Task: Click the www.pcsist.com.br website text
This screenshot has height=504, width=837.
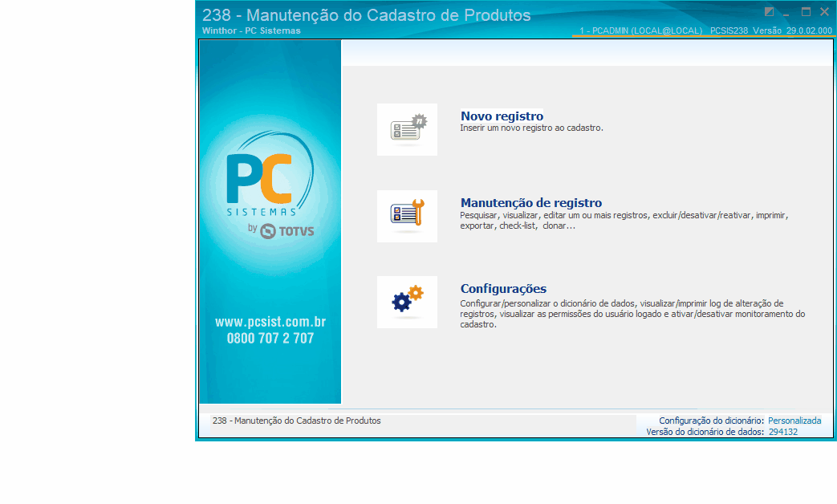Action: (x=270, y=322)
